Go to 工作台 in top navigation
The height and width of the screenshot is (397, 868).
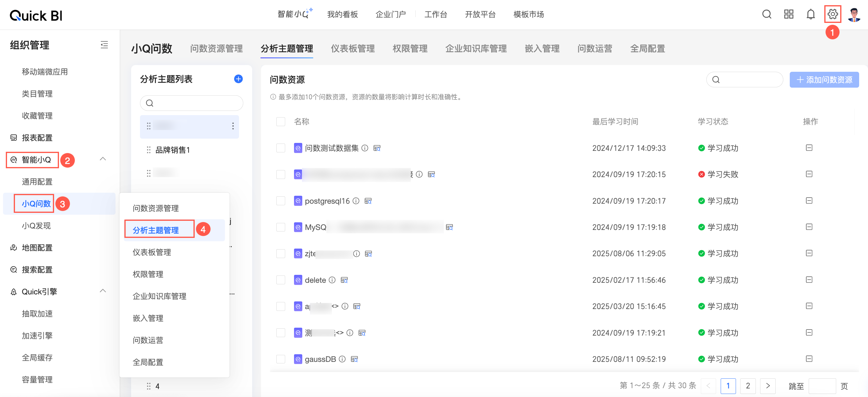click(436, 14)
